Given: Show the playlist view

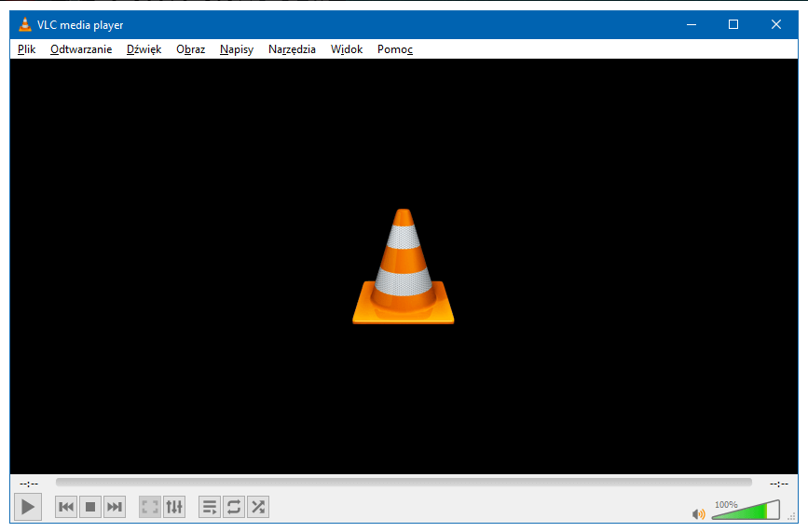Looking at the screenshot, I should (210, 507).
